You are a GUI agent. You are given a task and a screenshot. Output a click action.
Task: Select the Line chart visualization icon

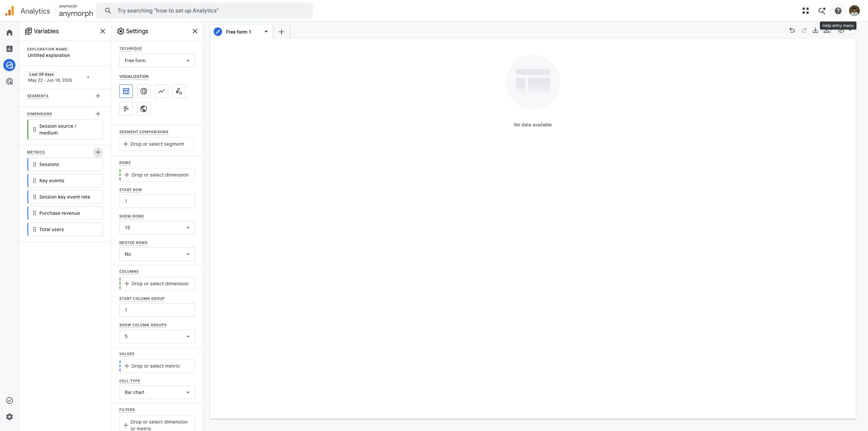click(161, 91)
